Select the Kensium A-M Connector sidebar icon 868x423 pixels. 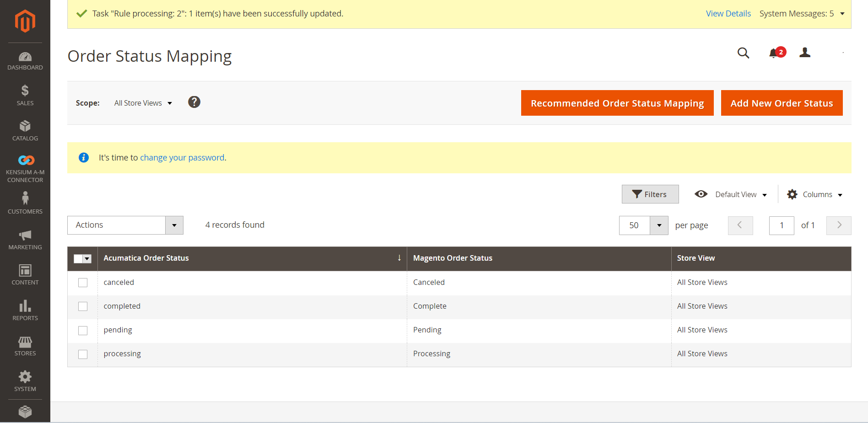[x=25, y=160]
